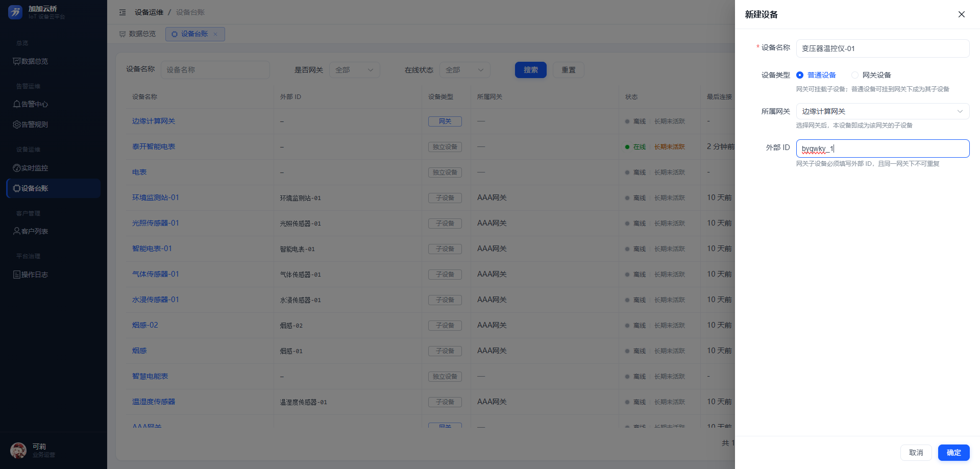Click 确定 button in drawer

953,453
